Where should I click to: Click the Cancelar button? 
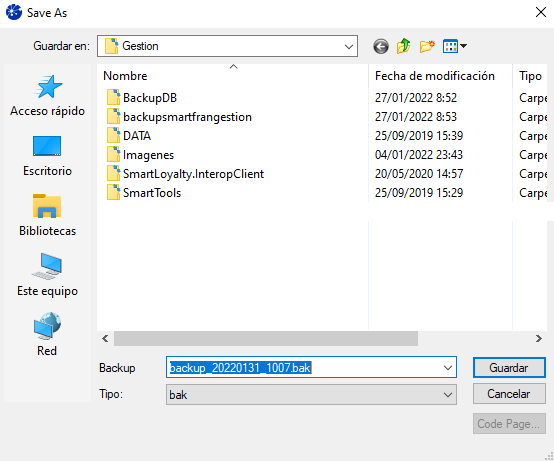pyautogui.click(x=509, y=394)
